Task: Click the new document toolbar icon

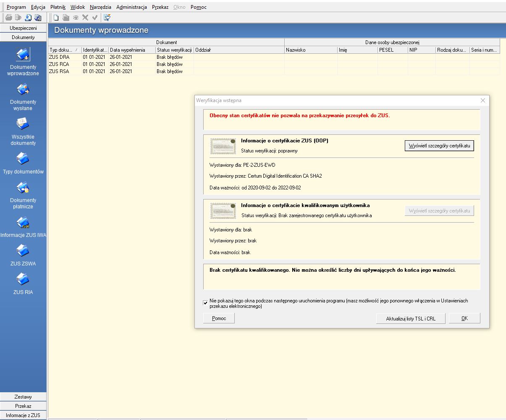Action: (56, 18)
